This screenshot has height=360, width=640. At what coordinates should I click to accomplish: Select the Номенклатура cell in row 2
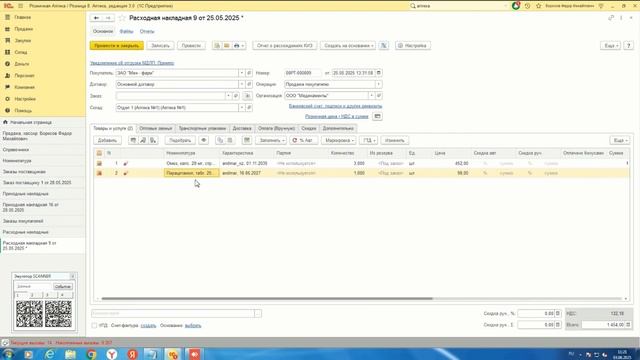[192, 173]
